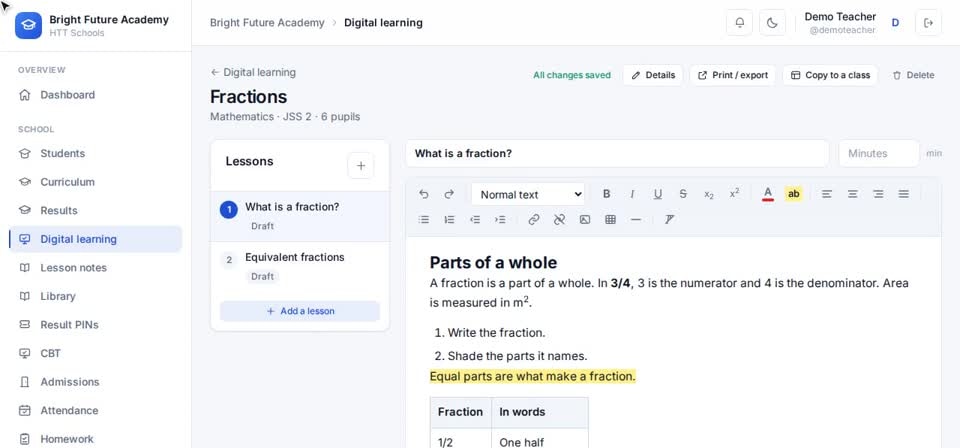
Task: Open Results in sidebar
Action: coord(96,211)
